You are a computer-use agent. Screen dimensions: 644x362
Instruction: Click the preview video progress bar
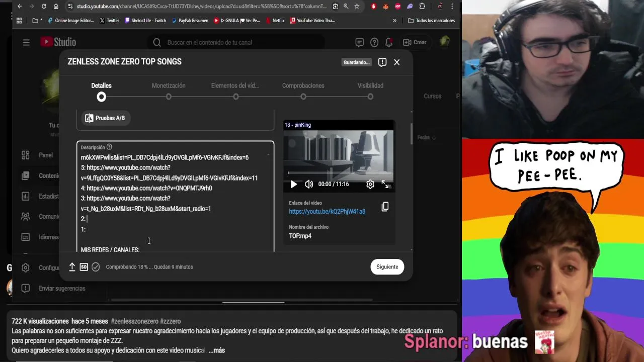click(339, 173)
